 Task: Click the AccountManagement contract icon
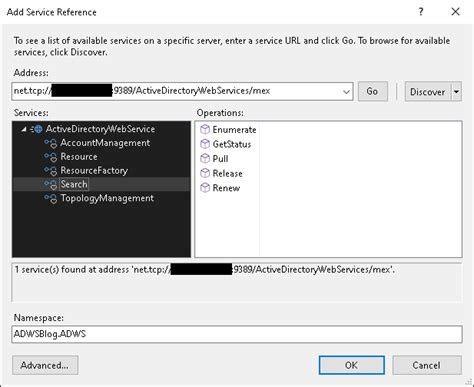pos(51,143)
